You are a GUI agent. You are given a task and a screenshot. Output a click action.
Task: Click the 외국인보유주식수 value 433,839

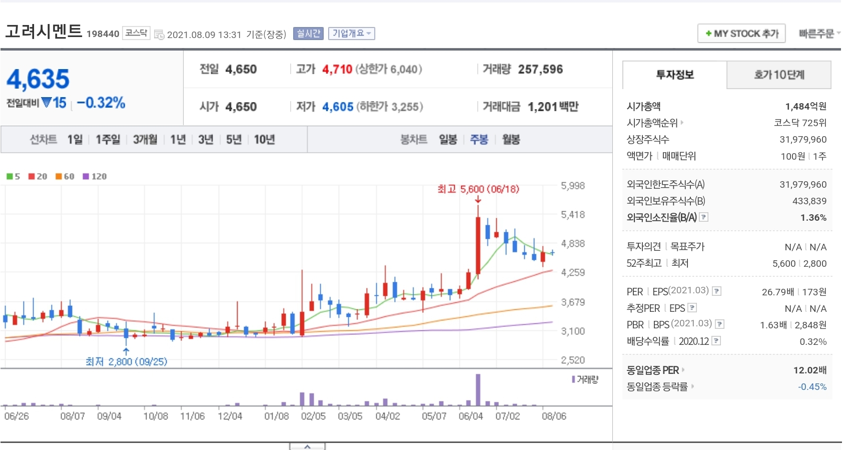[x=809, y=201]
